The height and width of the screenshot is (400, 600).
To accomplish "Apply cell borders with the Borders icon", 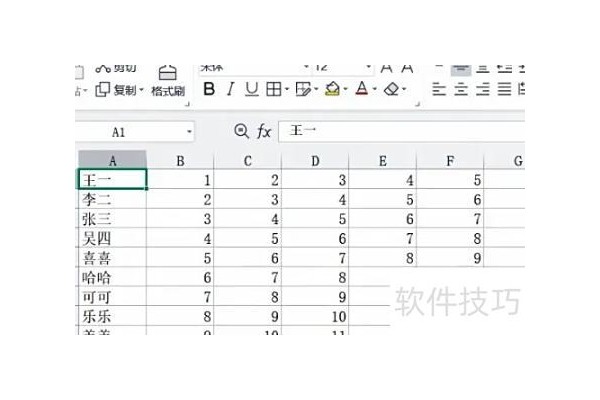I will click(x=274, y=89).
